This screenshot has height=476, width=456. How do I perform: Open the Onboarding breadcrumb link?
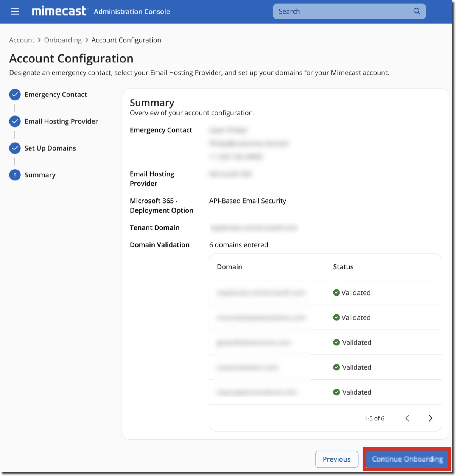click(x=63, y=40)
